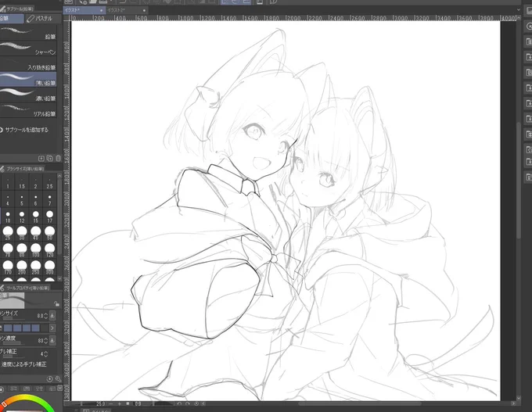Choose brush size preset 70
532x412 pixels.
pos(8,250)
